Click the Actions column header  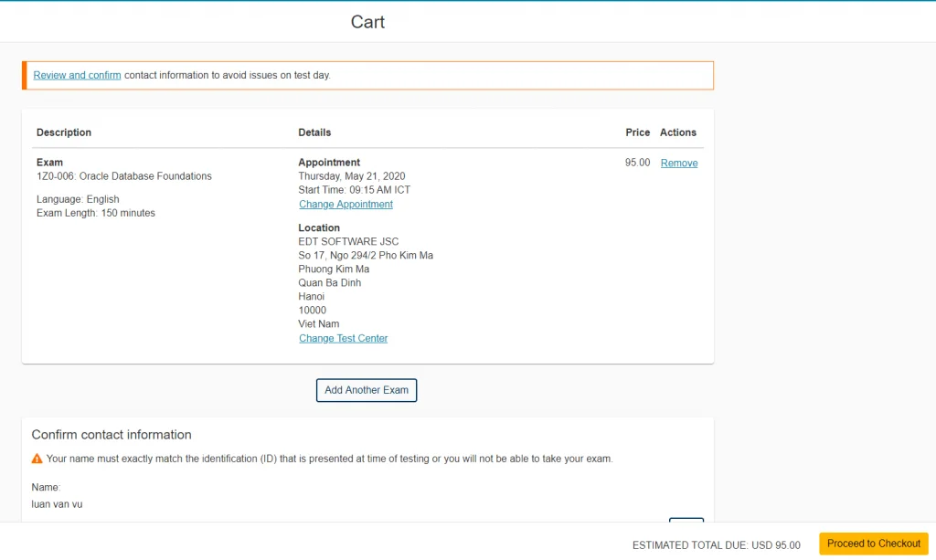[677, 132]
